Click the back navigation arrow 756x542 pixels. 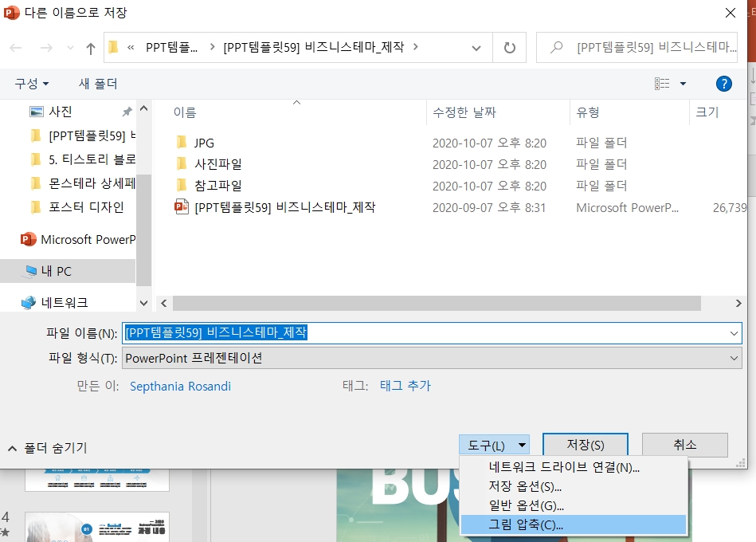[x=17, y=48]
